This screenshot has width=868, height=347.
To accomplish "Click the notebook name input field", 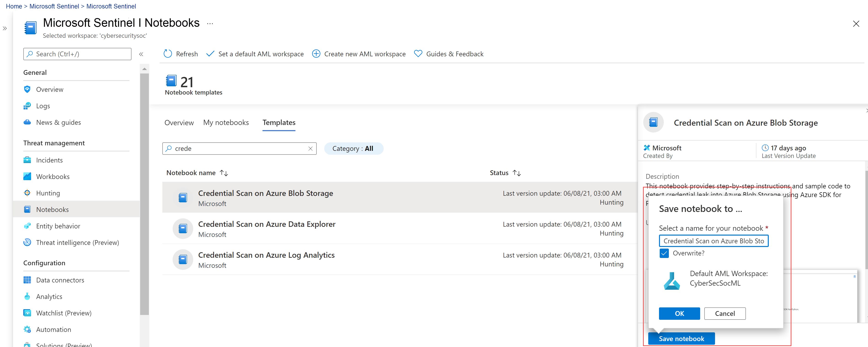I will (x=714, y=241).
